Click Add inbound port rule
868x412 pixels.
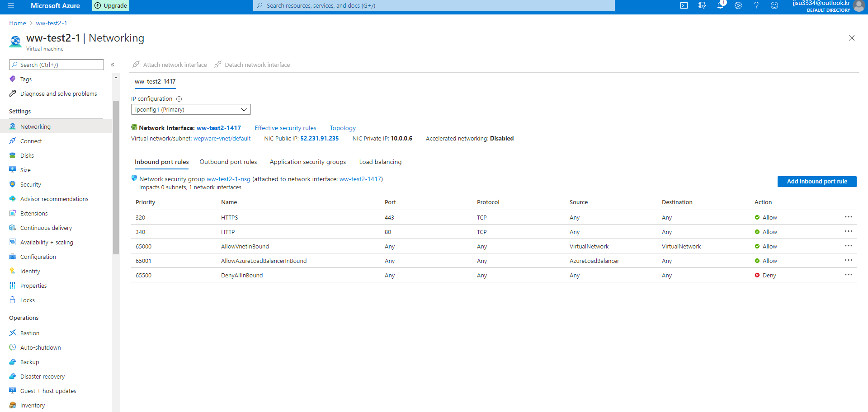817,181
